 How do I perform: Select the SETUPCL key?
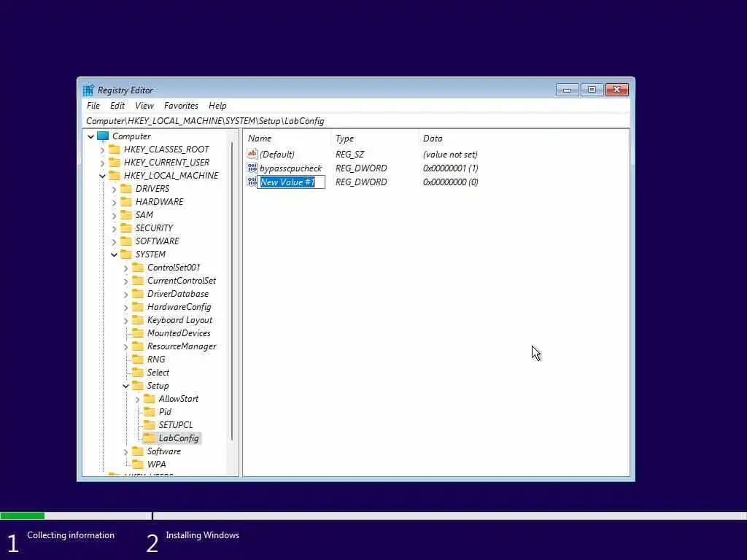[x=176, y=425]
